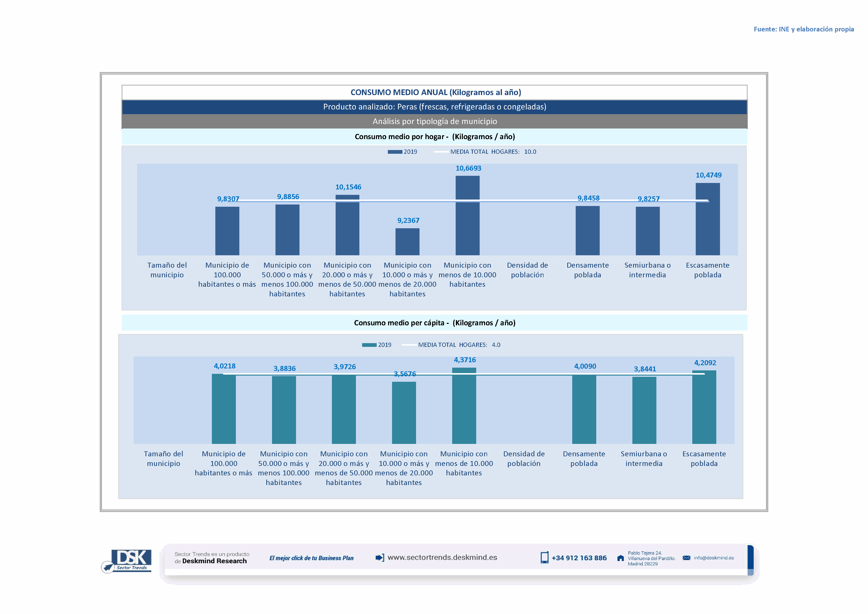The width and height of the screenshot is (868, 614).
Task: Click the 'Análisis por tipología de municipio' gray header
Action: point(434,121)
